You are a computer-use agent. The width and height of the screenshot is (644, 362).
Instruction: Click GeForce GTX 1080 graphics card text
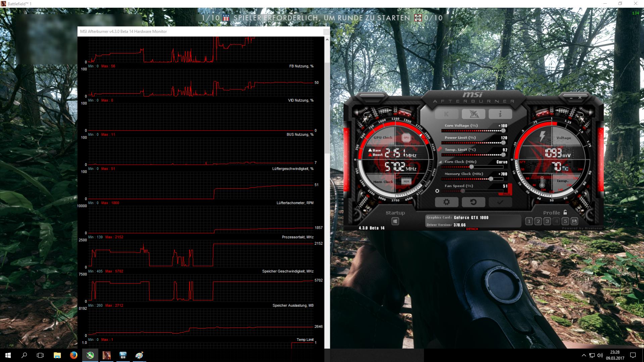tap(471, 217)
